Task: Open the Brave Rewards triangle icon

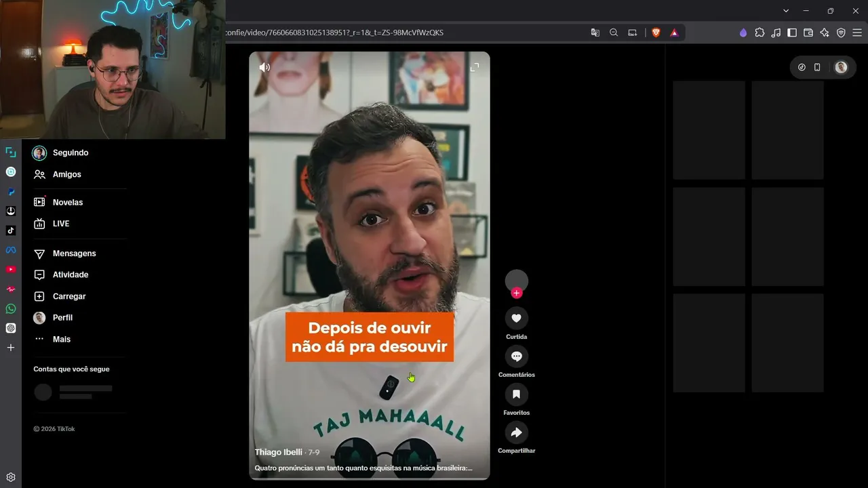Action: click(x=674, y=33)
